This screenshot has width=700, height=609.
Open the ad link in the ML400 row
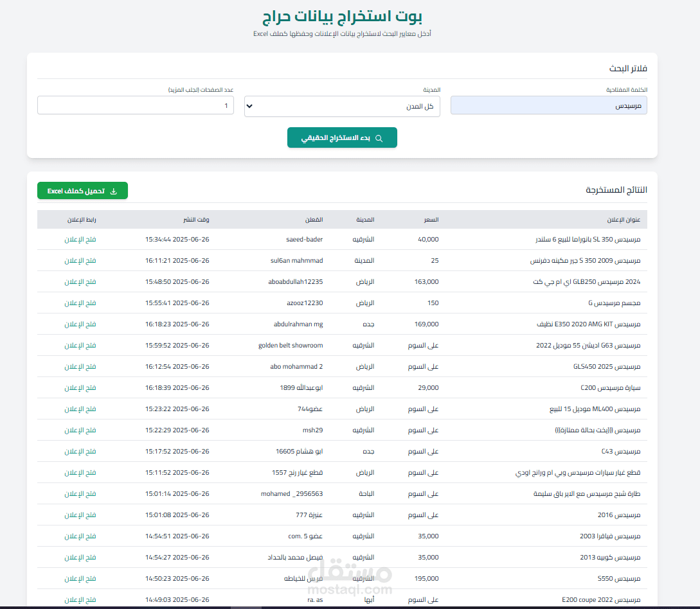point(80,409)
